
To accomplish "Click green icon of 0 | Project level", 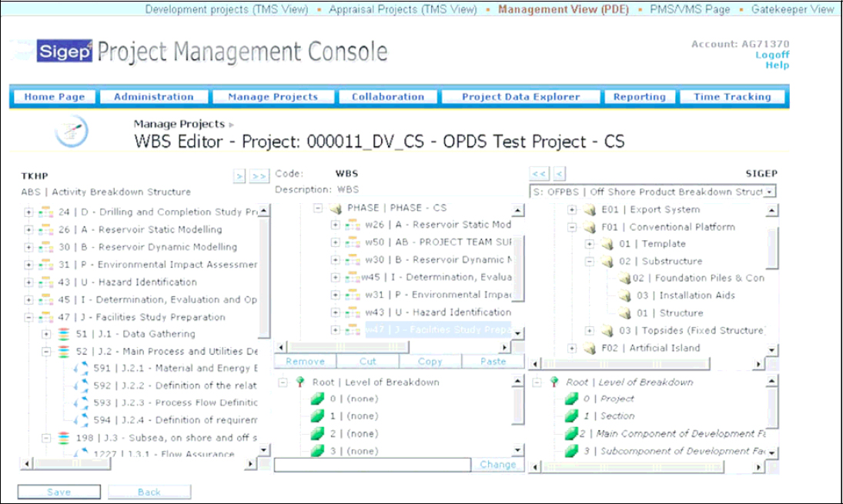I will tap(571, 399).
